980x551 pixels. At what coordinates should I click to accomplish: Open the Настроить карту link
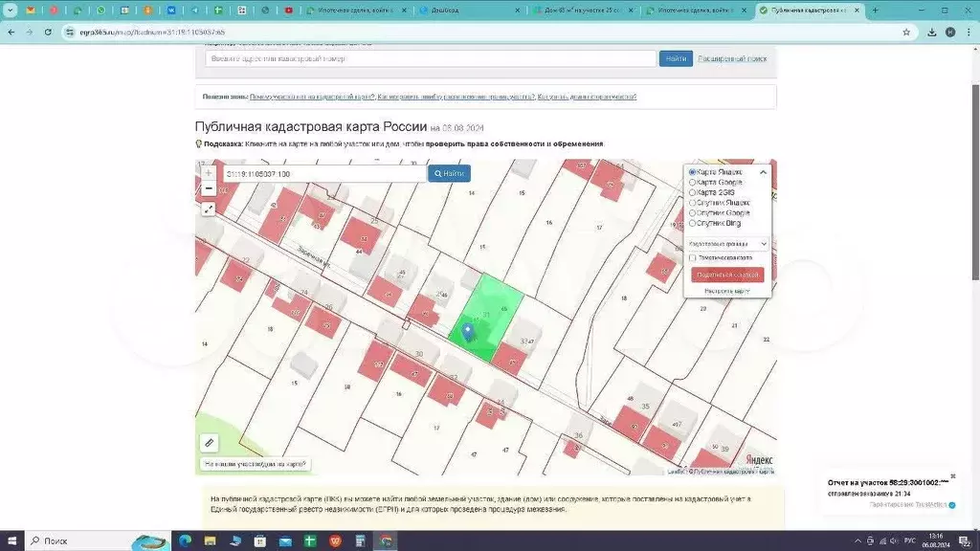click(727, 291)
